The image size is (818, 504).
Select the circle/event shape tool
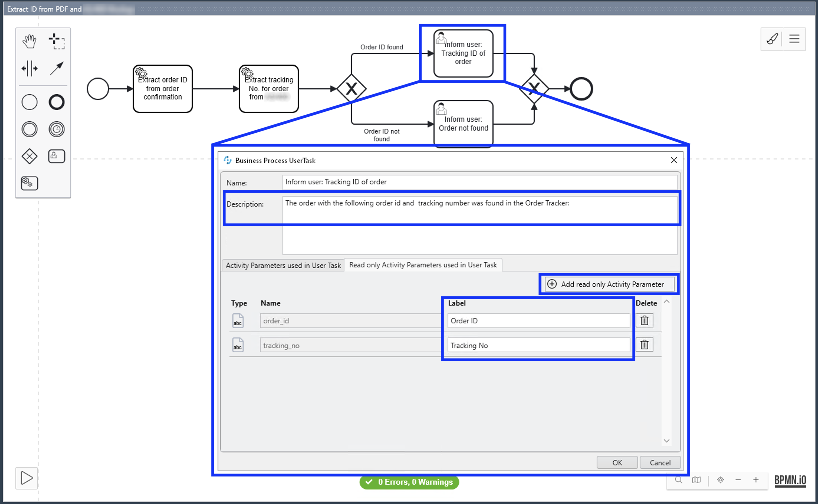pyautogui.click(x=29, y=103)
